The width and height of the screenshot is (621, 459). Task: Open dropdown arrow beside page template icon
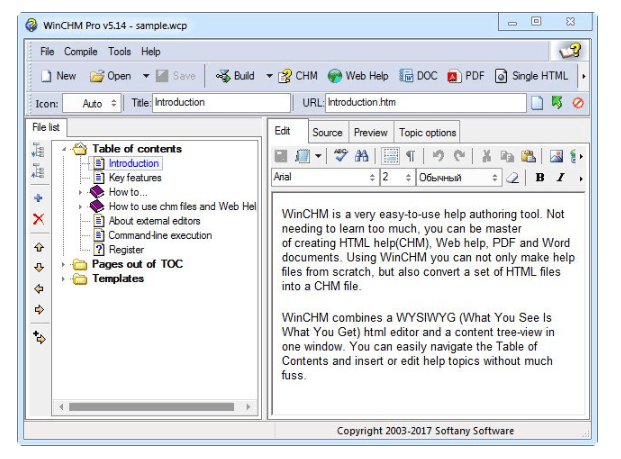pos(318,156)
